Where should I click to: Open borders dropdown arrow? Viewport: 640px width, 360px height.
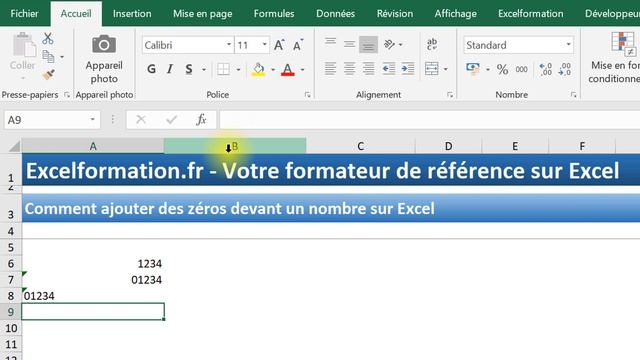point(238,70)
